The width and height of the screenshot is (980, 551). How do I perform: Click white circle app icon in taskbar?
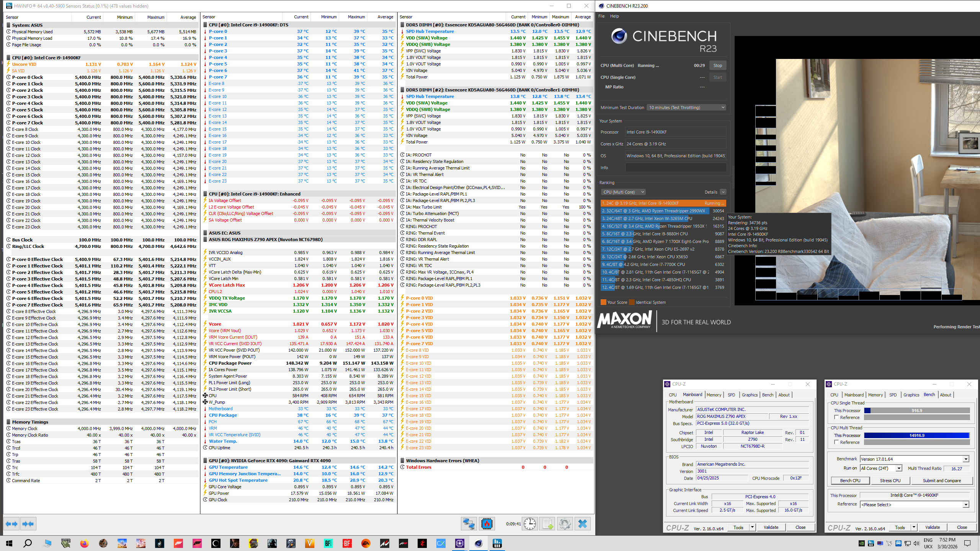pyautogui.click(x=216, y=543)
